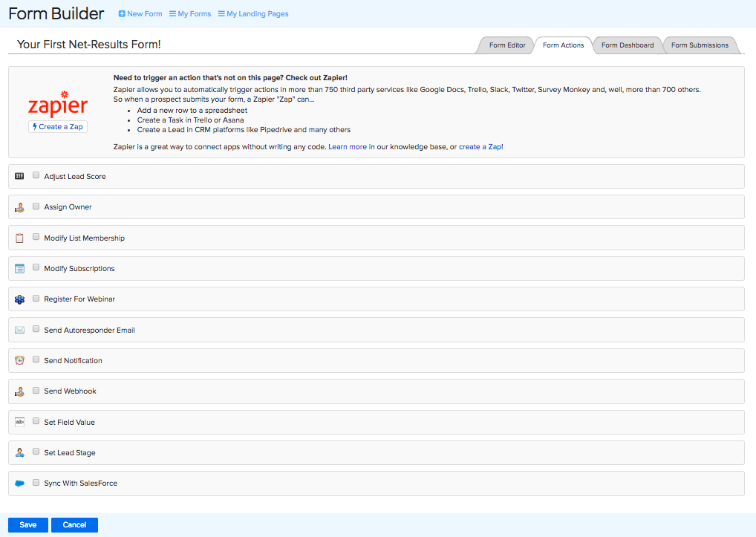
Task: Tick the Set Lead Stage checkbox
Action: coord(36,451)
